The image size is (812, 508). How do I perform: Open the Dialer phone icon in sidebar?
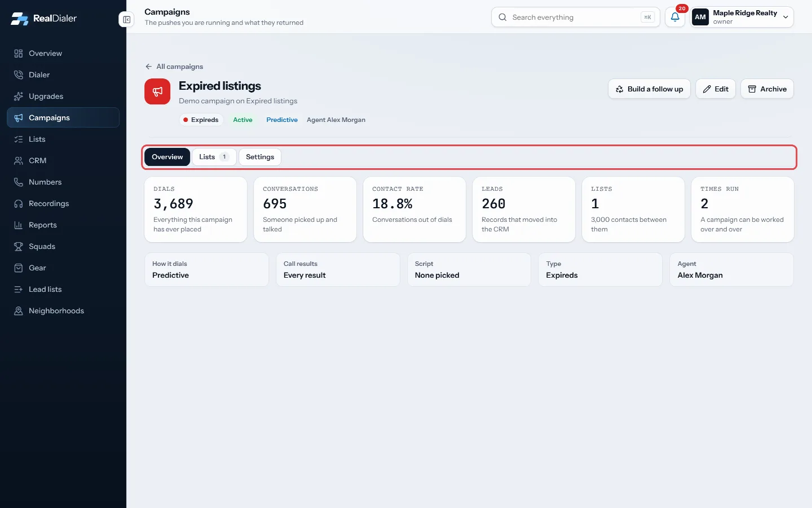pyautogui.click(x=19, y=75)
